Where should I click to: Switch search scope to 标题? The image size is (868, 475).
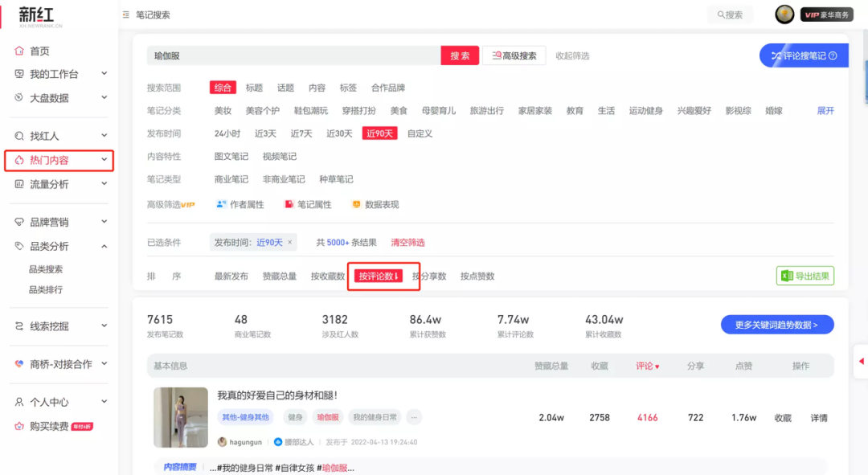[x=254, y=88]
